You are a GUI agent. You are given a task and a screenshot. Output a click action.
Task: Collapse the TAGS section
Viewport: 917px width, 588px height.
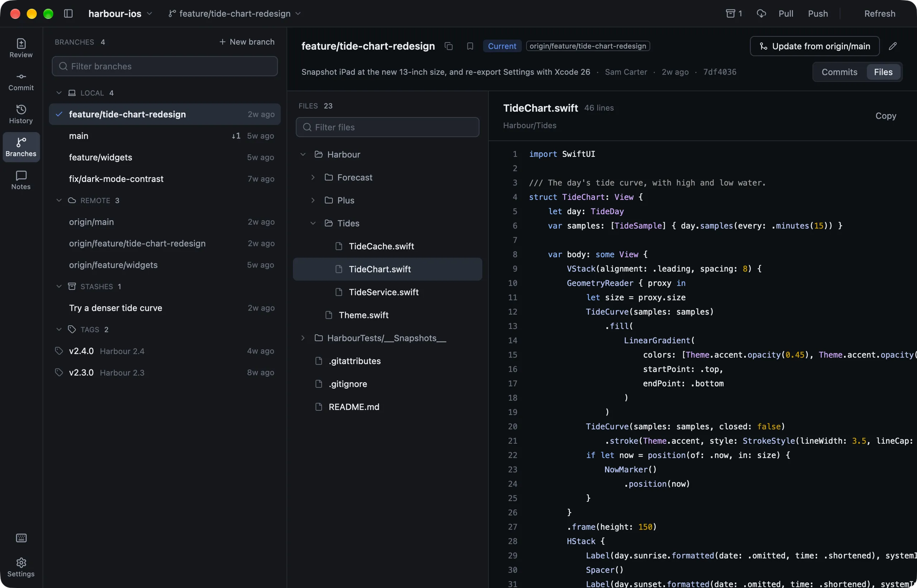[x=59, y=329]
